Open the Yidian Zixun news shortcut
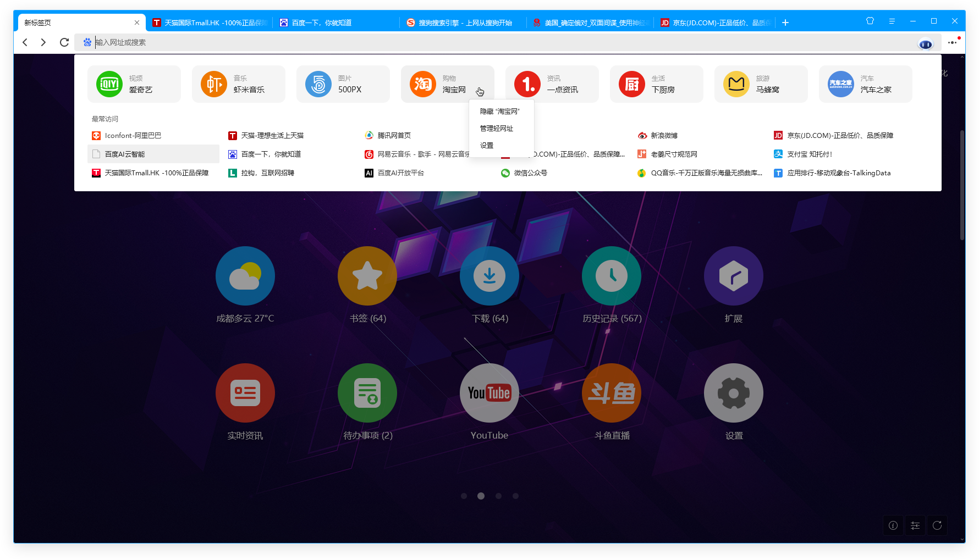The width and height of the screenshot is (979, 560). (552, 84)
